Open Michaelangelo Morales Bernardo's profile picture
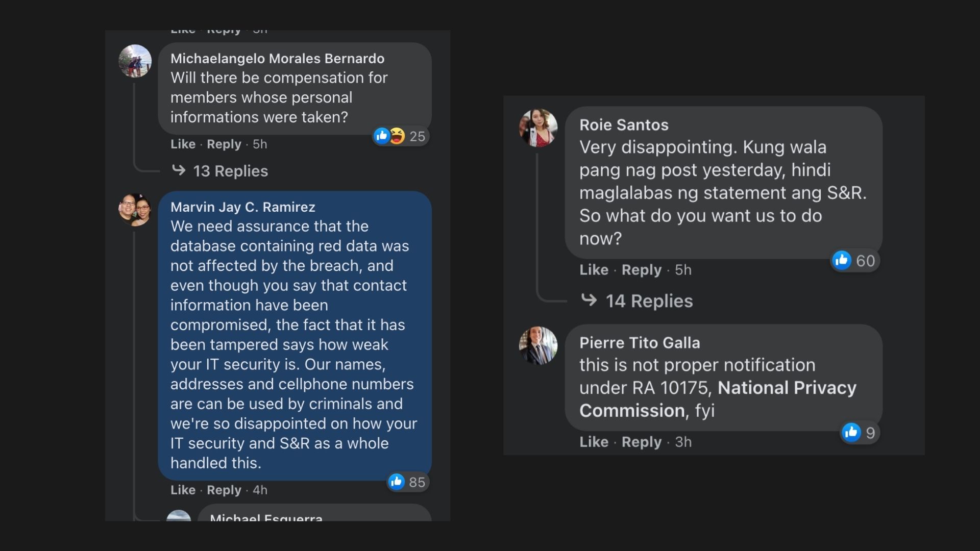This screenshot has height=551, width=980. 135,61
